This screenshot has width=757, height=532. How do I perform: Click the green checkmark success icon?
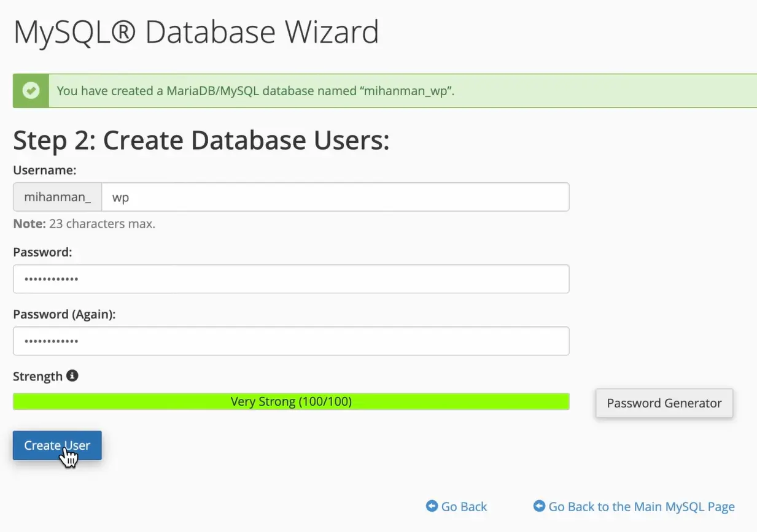31,91
